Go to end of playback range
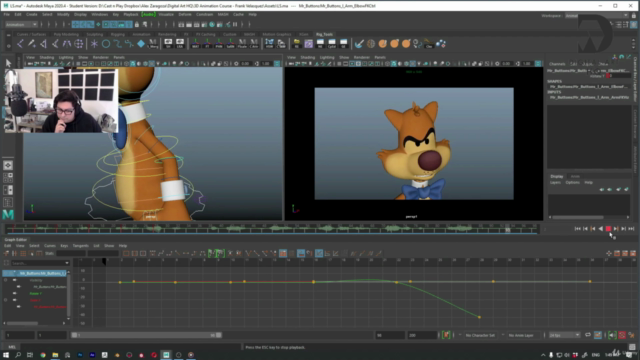 tap(631, 229)
